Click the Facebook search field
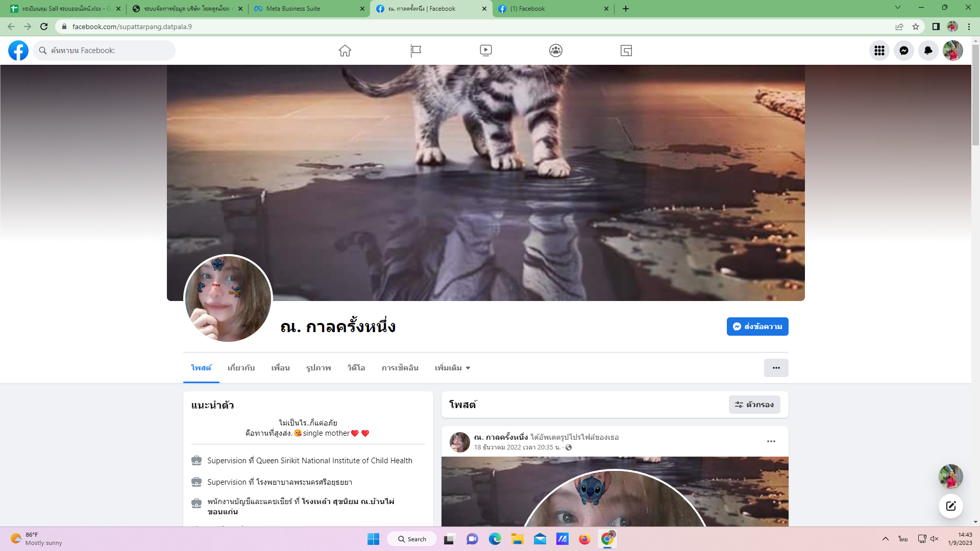The height and width of the screenshot is (551, 980). click(x=105, y=51)
